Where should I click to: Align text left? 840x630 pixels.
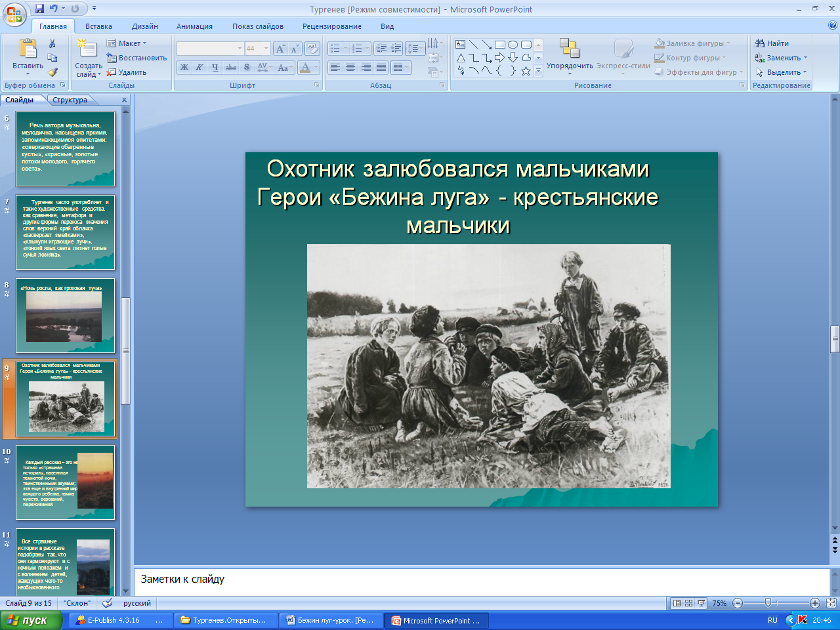click(x=335, y=68)
